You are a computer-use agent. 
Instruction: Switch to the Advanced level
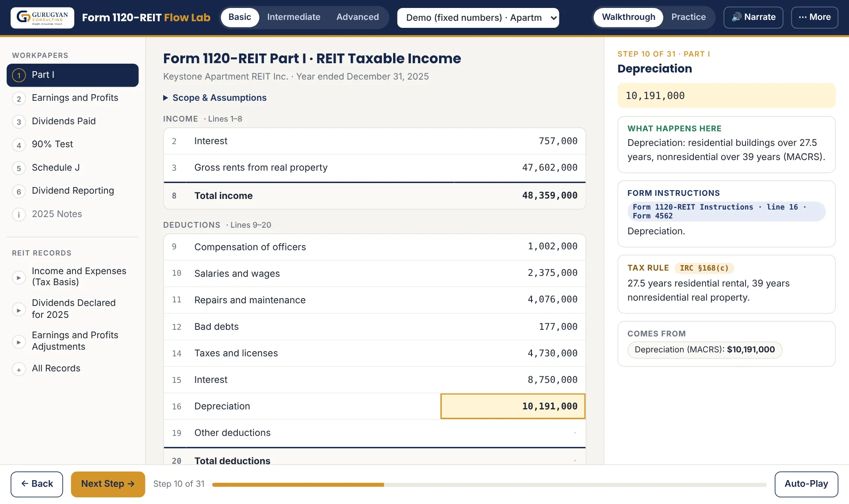click(x=357, y=17)
